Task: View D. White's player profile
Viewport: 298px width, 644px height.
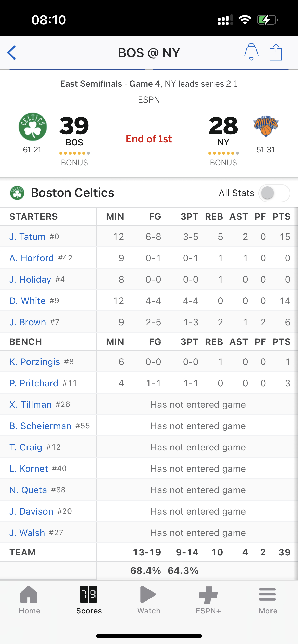Action: (x=28, y=301)
